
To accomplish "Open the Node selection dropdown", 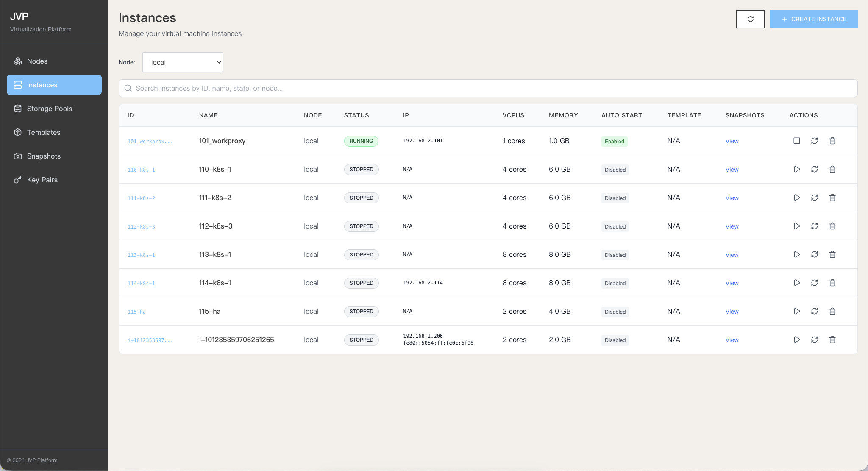I will [182, 62].
